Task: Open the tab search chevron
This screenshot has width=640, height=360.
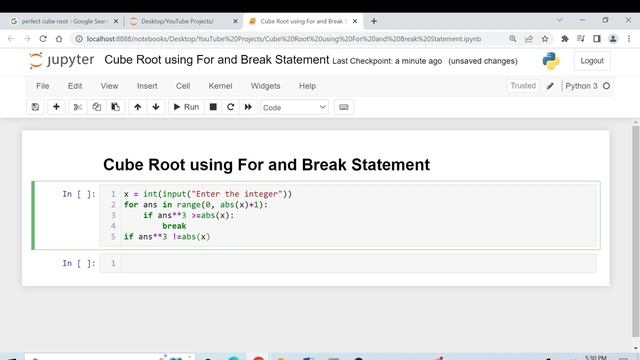Action: [560, 20]
